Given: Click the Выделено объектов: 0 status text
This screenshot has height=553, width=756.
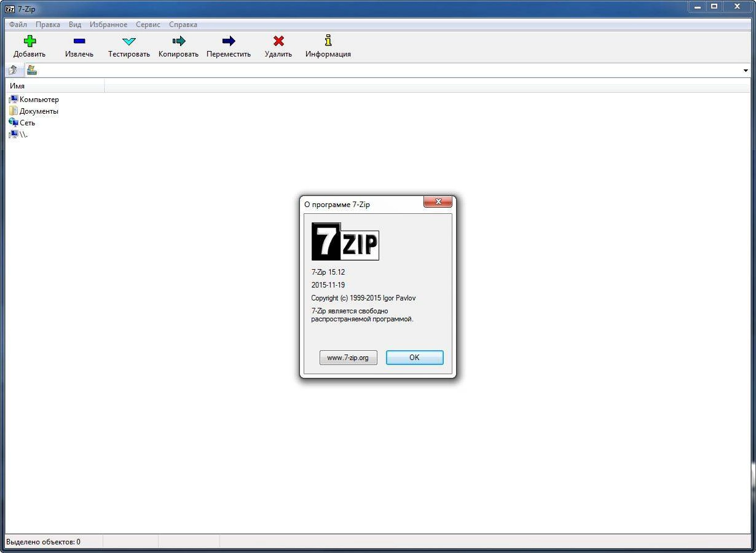Looking at the screenshot, I should click(x=43, y=541).
